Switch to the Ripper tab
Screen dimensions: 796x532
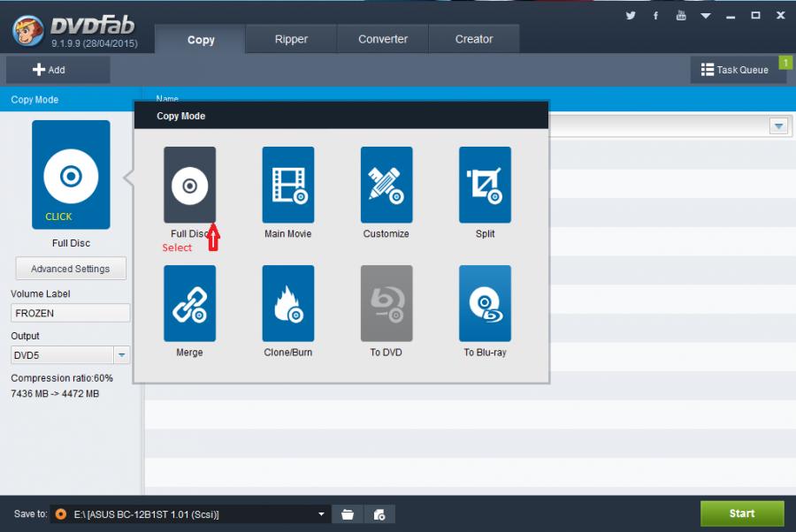click(x=291, y=39)
